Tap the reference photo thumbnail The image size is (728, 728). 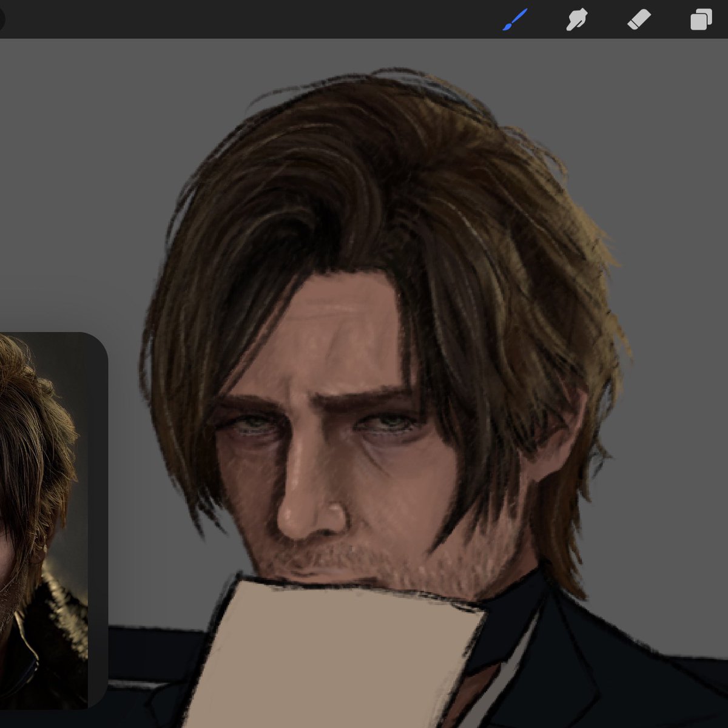coord(44,520)
